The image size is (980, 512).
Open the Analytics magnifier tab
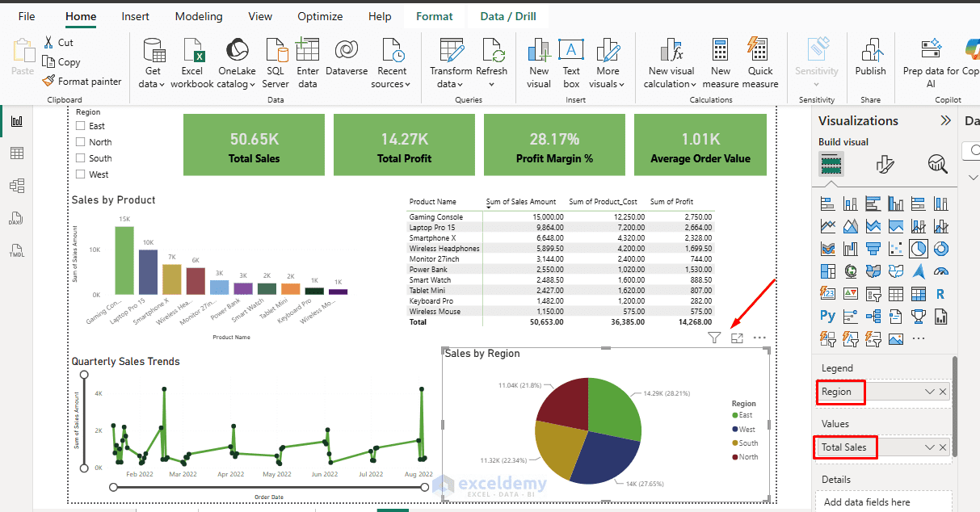pyautogui.click(x=937, y=165)
